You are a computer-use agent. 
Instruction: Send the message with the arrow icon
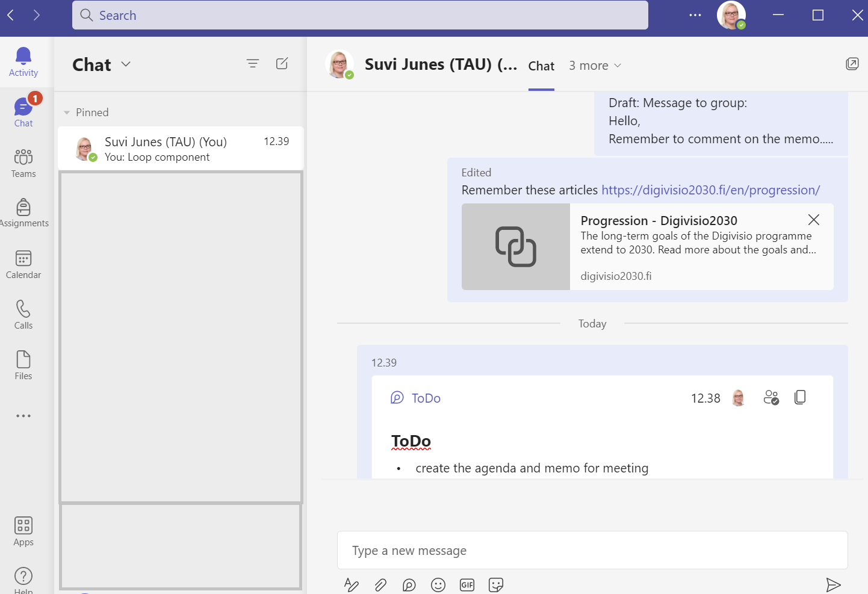click(x=834, y=584)
